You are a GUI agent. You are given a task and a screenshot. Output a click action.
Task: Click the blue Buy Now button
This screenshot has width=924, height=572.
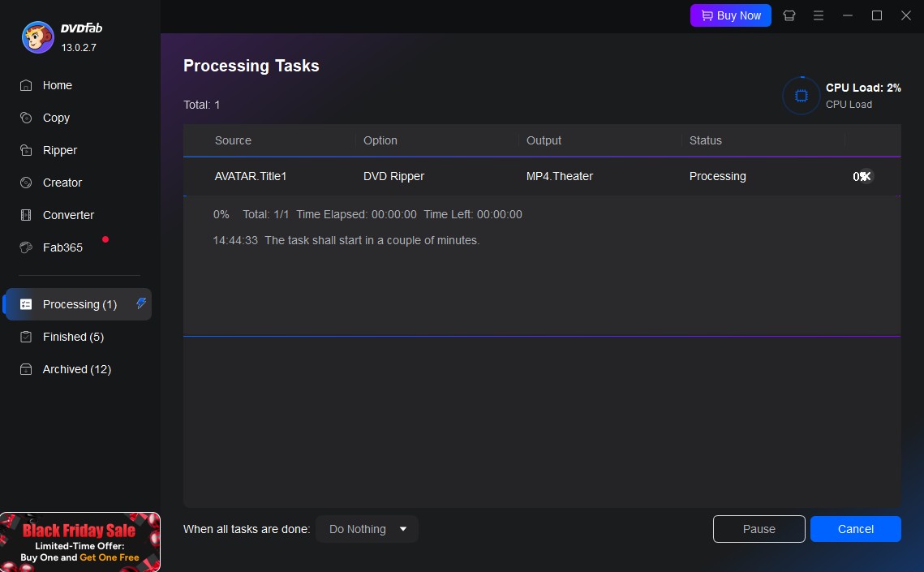point(730,15)
